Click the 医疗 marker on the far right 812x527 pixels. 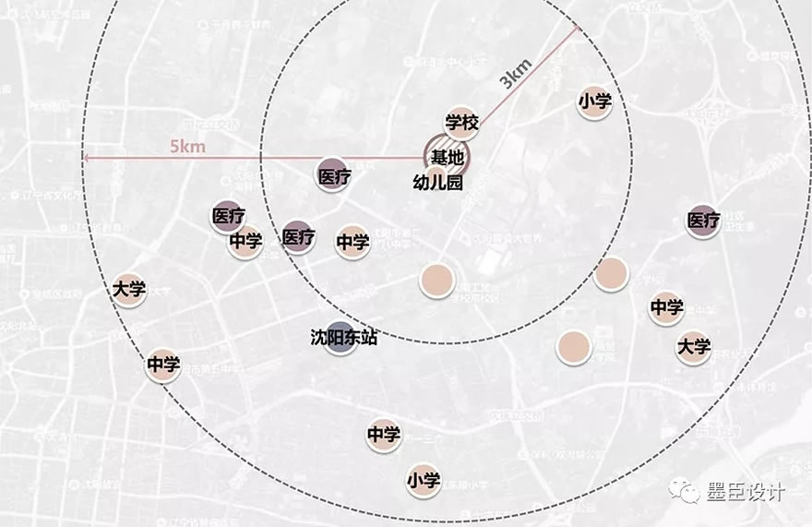(702, 222)
